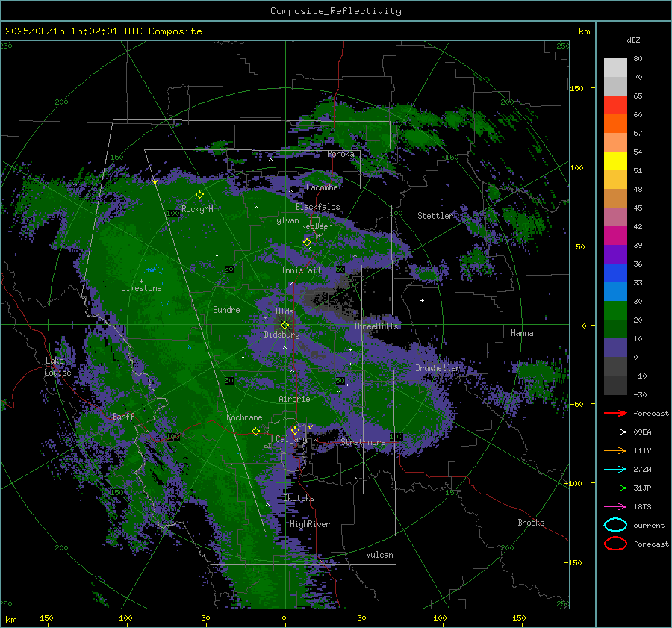Select the -30 dBZ dark gray swatch

coord(615,385)
